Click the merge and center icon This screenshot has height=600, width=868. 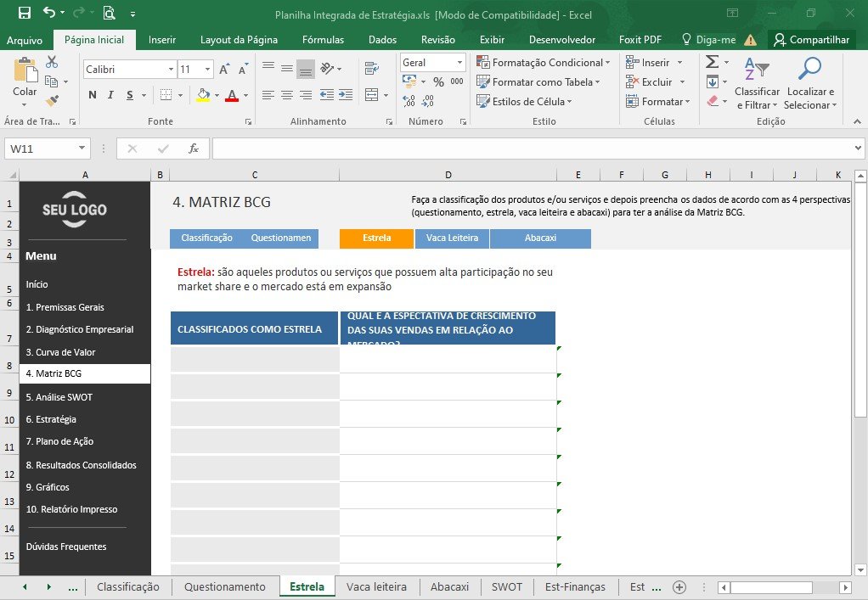click(372, 95)
